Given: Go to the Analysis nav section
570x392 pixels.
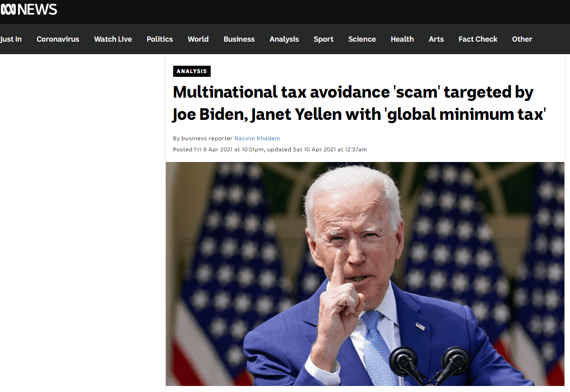Looking at the screenshot, I should coord(284,39).
